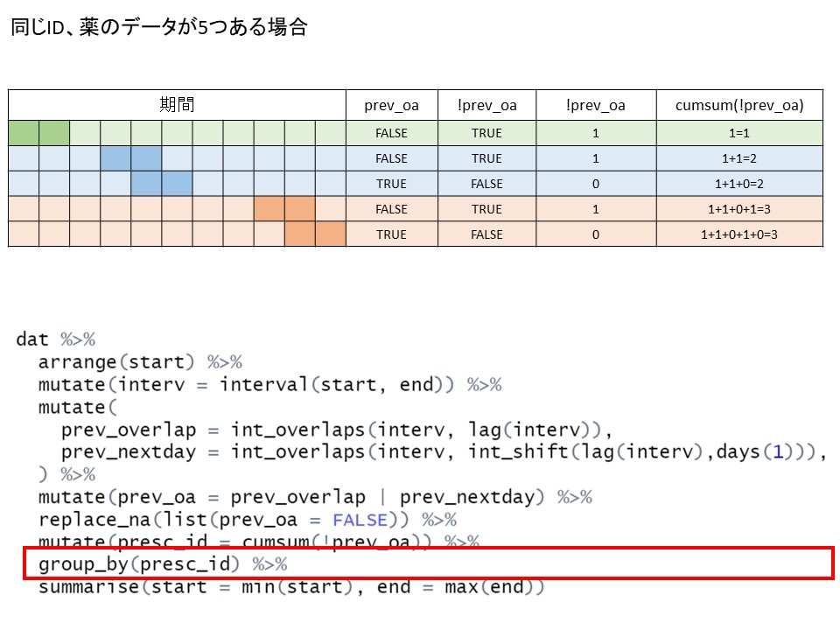Image resolution: width=840 pixels, height=630 pixels.
Task: Click the cell showing 1+1+0+1+0=3
Action: [x=738, y=234]
